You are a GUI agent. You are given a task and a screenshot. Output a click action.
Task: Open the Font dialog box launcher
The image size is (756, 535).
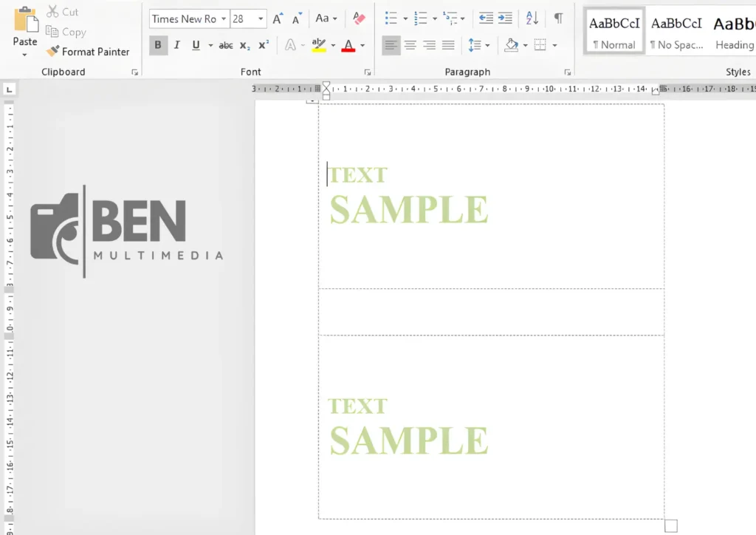(368, 72)
